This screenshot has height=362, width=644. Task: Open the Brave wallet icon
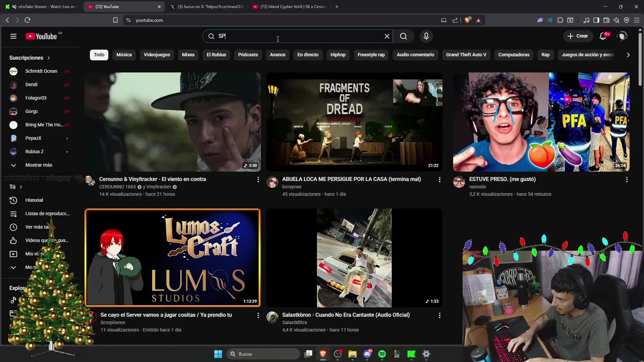[x=606, y=20]
